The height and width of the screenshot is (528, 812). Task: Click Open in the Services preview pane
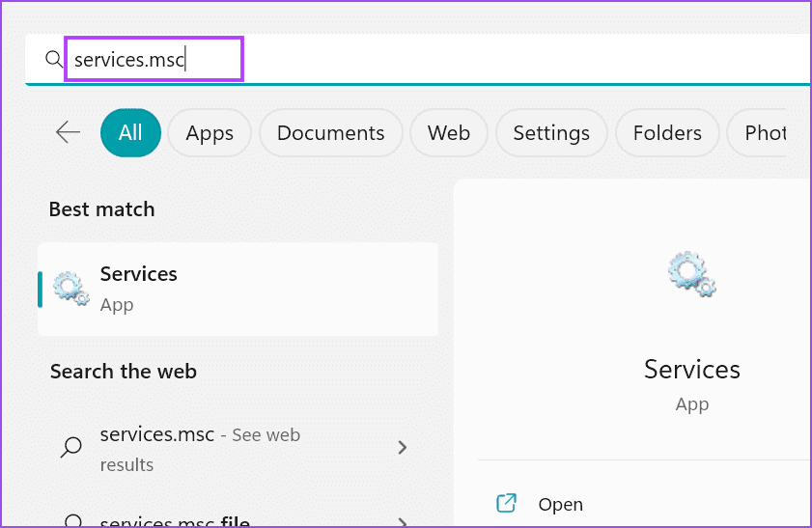pyautogui.click(x=561, y=504)
